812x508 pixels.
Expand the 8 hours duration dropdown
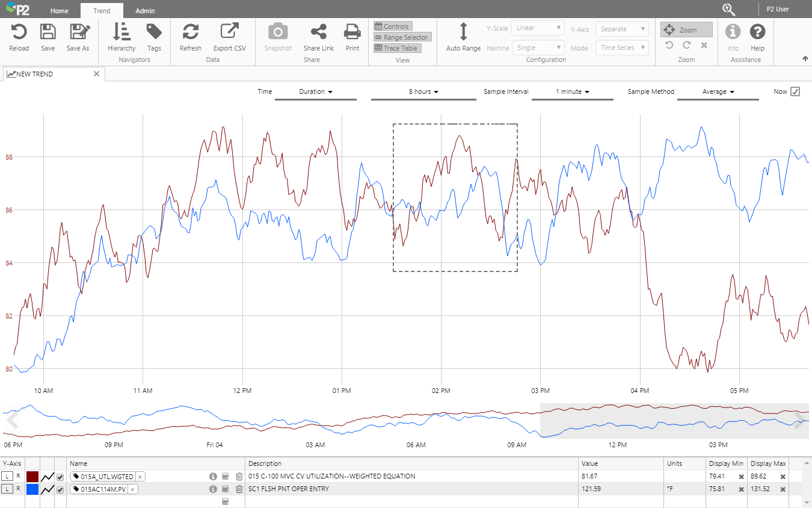click(x=423, y=91)
